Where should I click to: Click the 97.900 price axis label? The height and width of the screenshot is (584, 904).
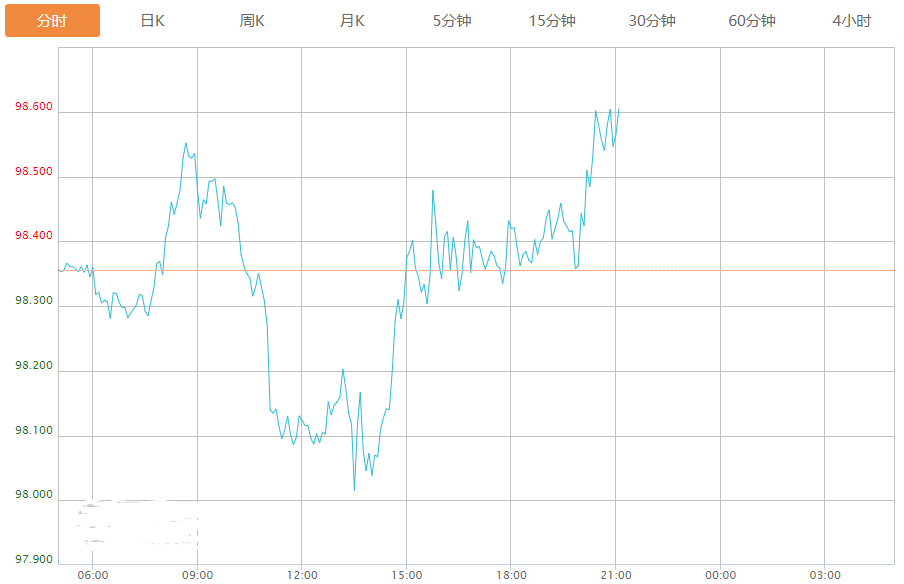[x=34, y=559]
